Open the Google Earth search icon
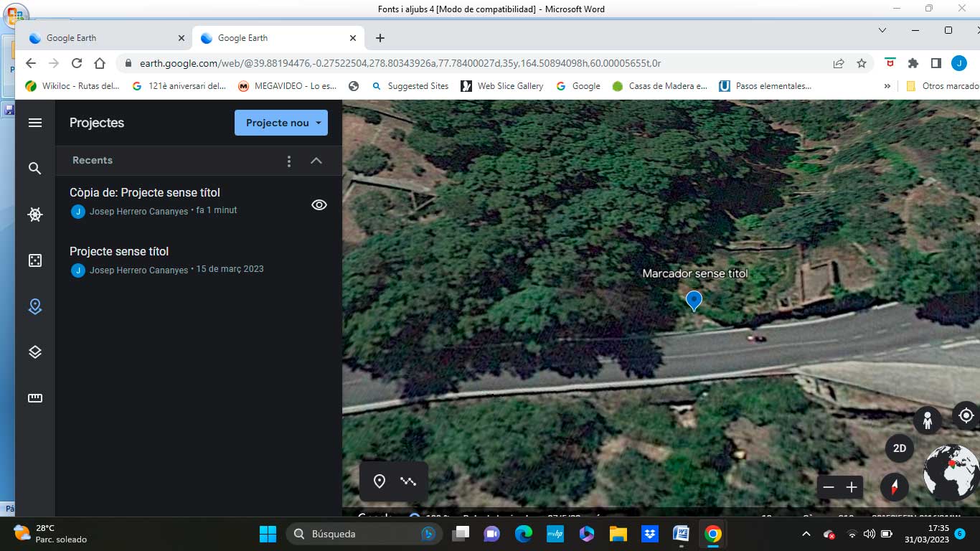Image resolution: width=980 pixels, height=551 pixels. pyautogui.click(x=34, y=169)
